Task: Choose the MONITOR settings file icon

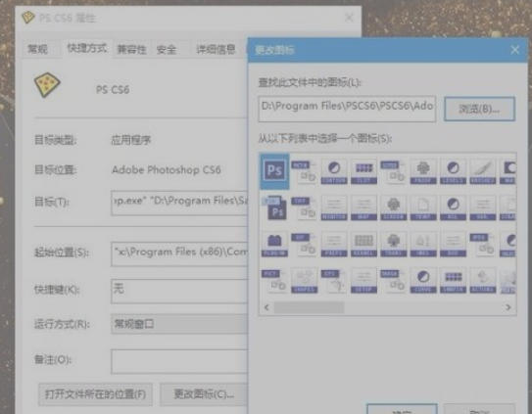Action: [x=334, y=207]
